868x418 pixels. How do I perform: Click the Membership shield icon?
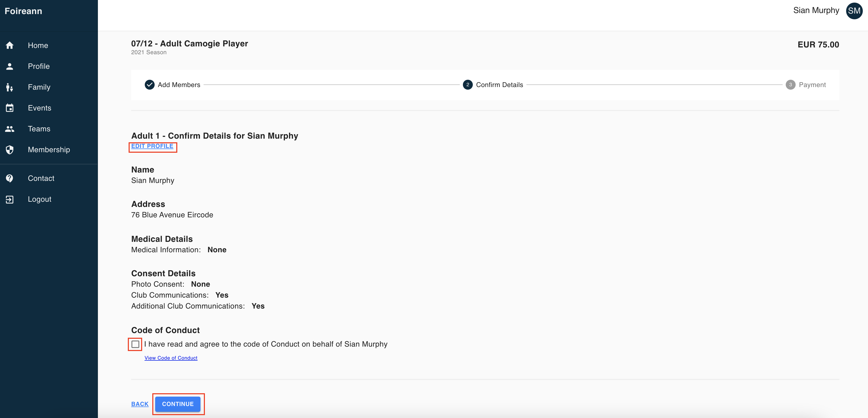click(9, 150)
